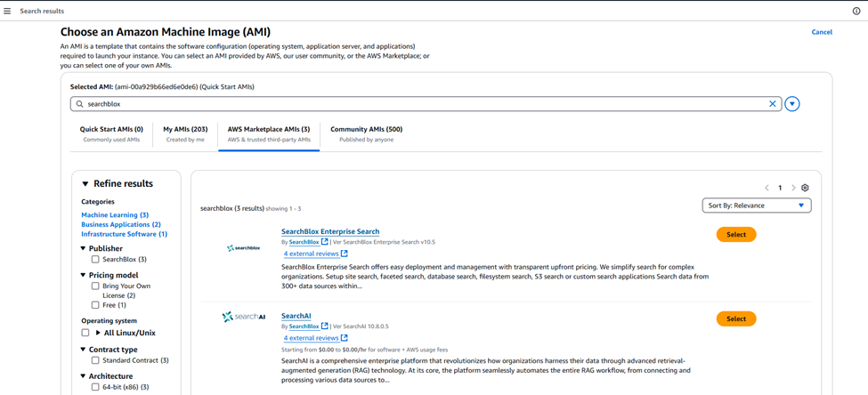Click external reviews icon under SearchAI
Screen dimensions: 868x395
click(344, 337)
